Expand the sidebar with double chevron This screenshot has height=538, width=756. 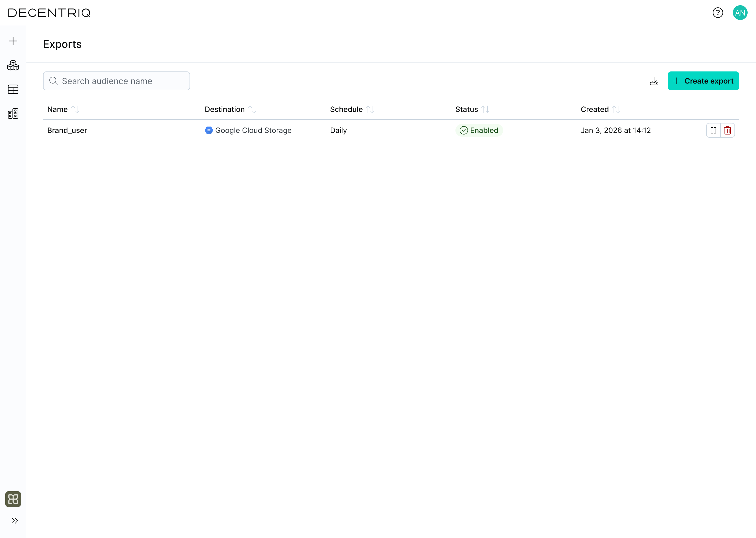[x=14, y=521]
